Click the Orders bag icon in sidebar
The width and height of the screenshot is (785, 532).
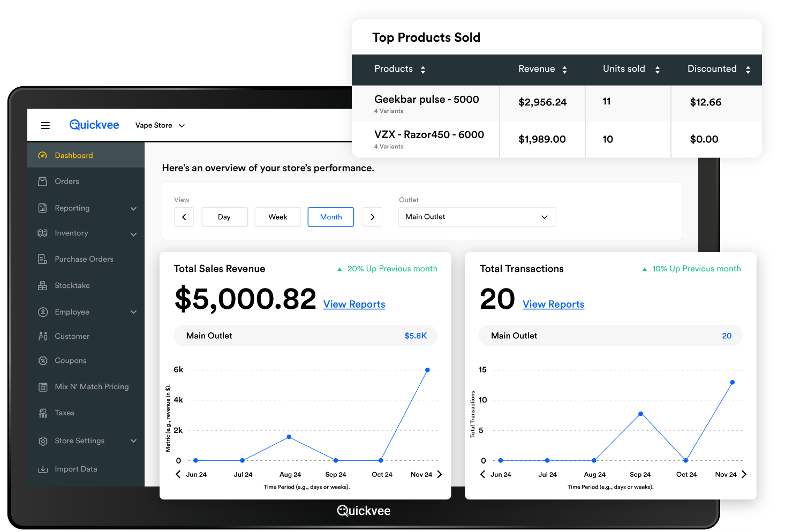click(x=43, y=181)
